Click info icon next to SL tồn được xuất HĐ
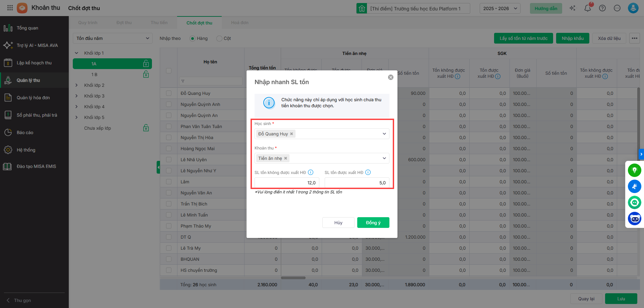Viewport: 644px width, 308px height. [368, 172]
